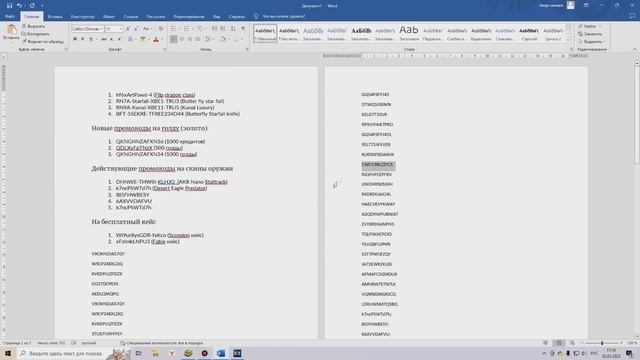Copy selection with Копировать
The width and height of the screenshot is (640, 360).
coord(36,34)
